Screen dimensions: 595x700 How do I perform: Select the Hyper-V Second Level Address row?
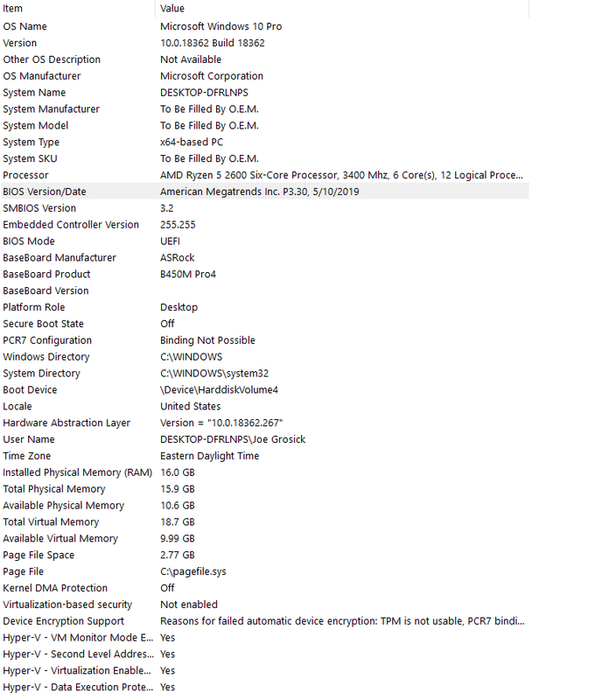pos(265,654)
